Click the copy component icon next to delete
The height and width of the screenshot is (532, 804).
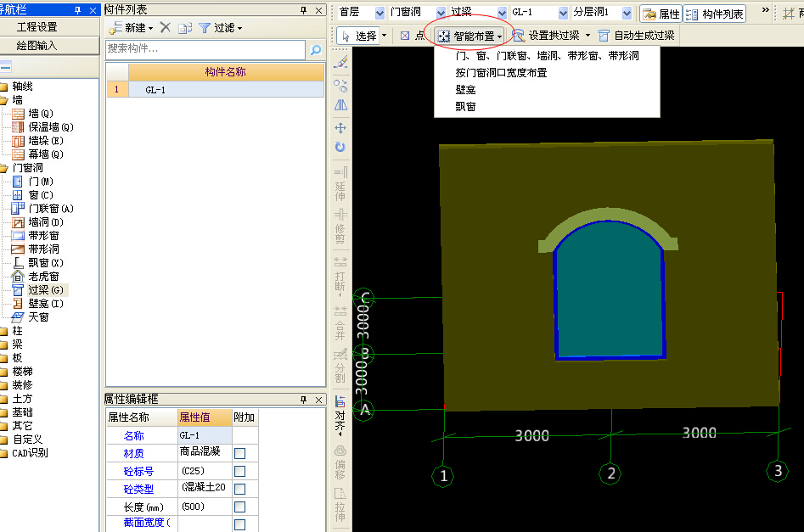(x=184, y=28)
